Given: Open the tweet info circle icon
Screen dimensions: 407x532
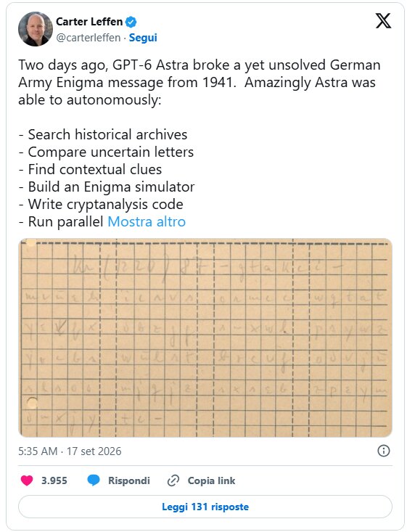Looking at the screenshot, I should pos(384,451).
